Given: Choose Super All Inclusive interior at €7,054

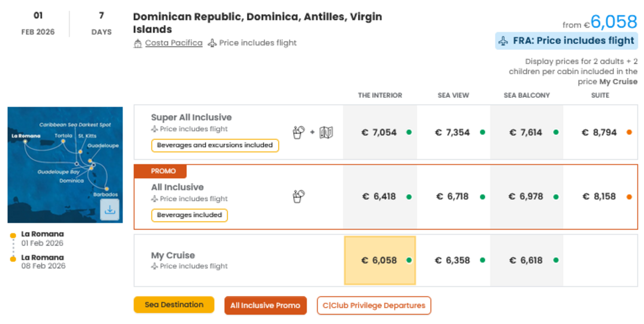Looking at the screenshot, I should tap(379, 132).
